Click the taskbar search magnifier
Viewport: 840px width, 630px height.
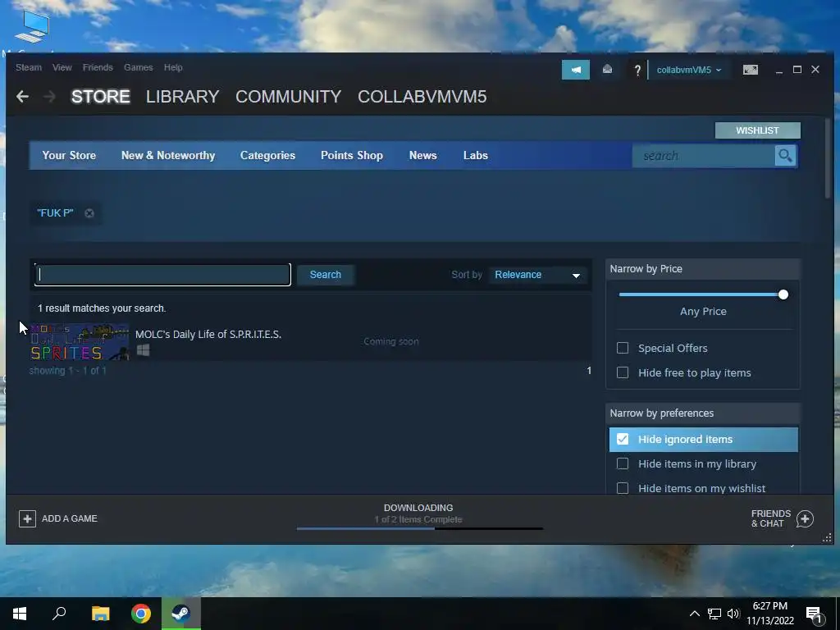[59, 614]
